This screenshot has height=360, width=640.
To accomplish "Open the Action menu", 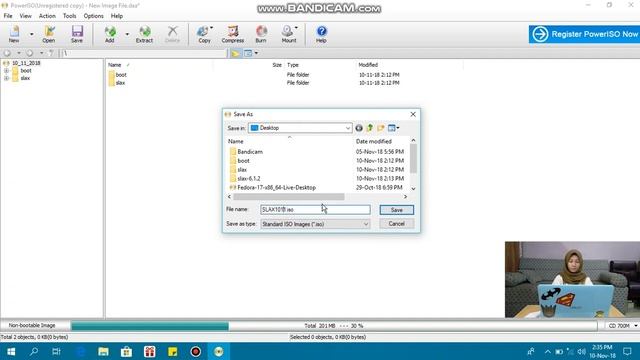I will (47, 16).
